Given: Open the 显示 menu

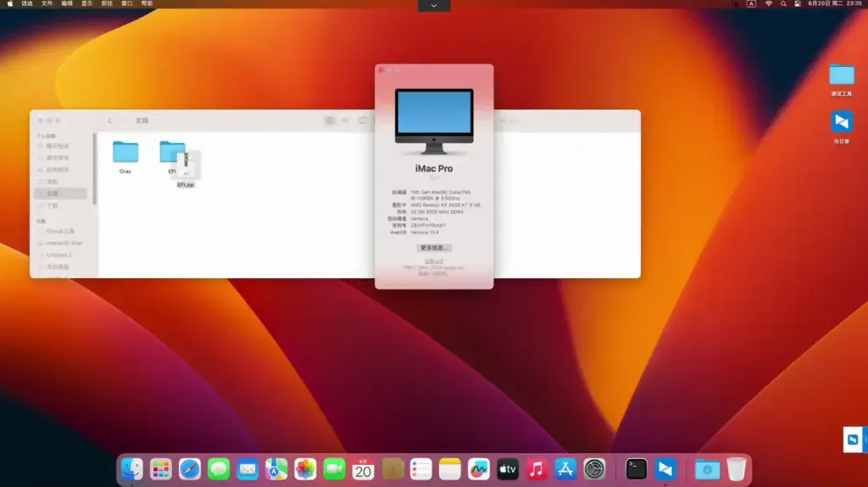Looking at the screenshot, I should (87, 3).
